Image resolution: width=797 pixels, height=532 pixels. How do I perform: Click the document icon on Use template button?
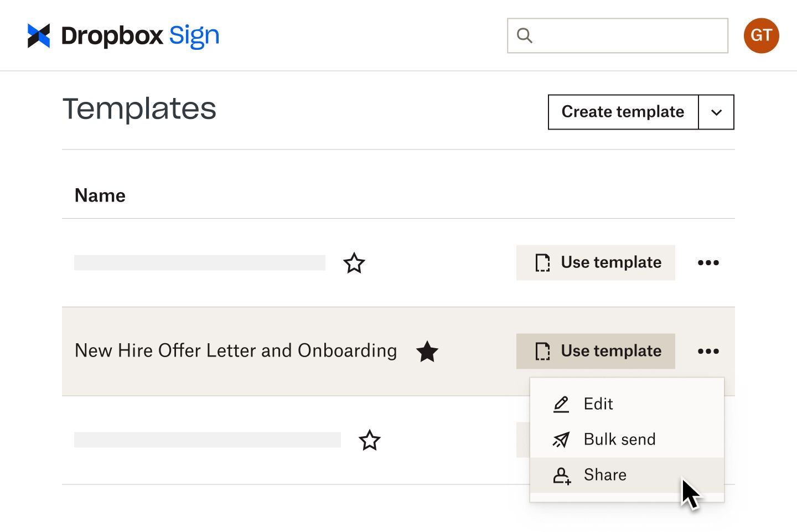[543, 351]
